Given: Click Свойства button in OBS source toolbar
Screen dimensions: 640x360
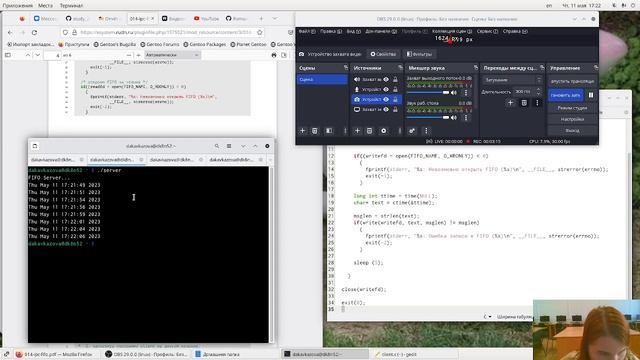Looking at the screenshot, I should (383, 54).
